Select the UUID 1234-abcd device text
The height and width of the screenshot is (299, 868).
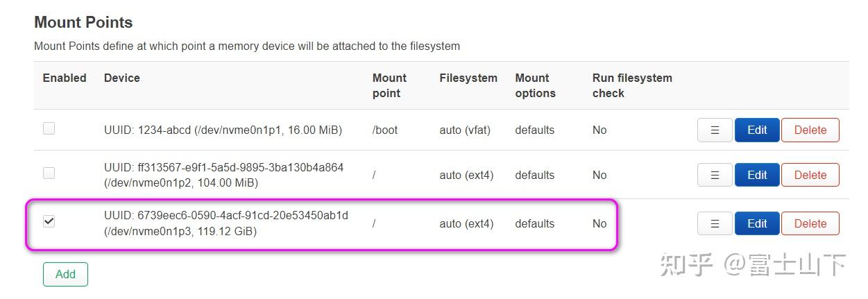point(223,130)
